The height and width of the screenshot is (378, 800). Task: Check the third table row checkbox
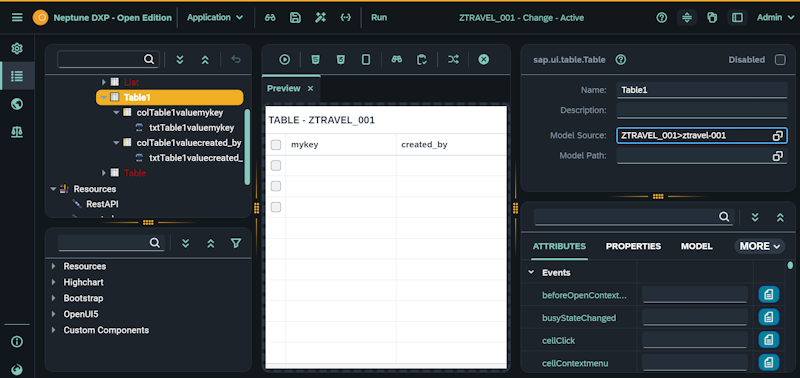pyautogui.click(x=276, y=207)
